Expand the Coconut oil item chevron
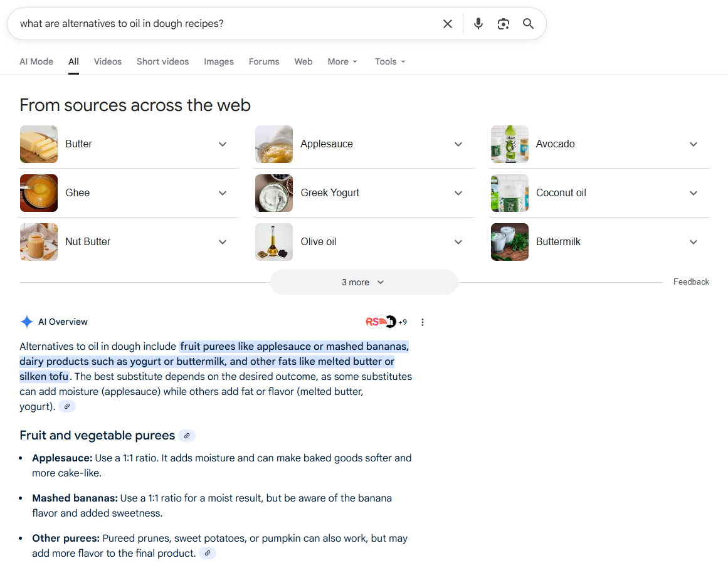This screenshot has width=728, height=568. pos(694,193)
